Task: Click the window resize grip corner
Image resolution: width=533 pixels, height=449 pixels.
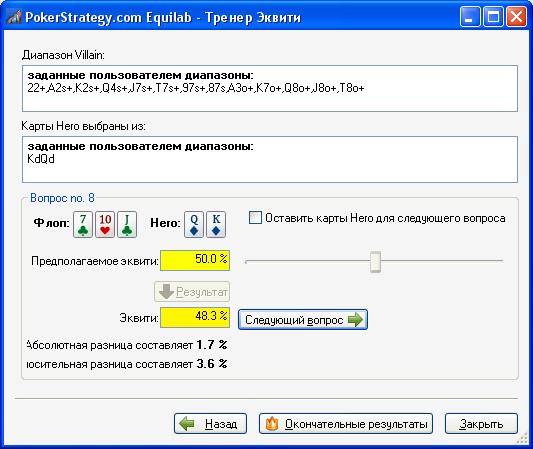Action: [x=522, y=438]
